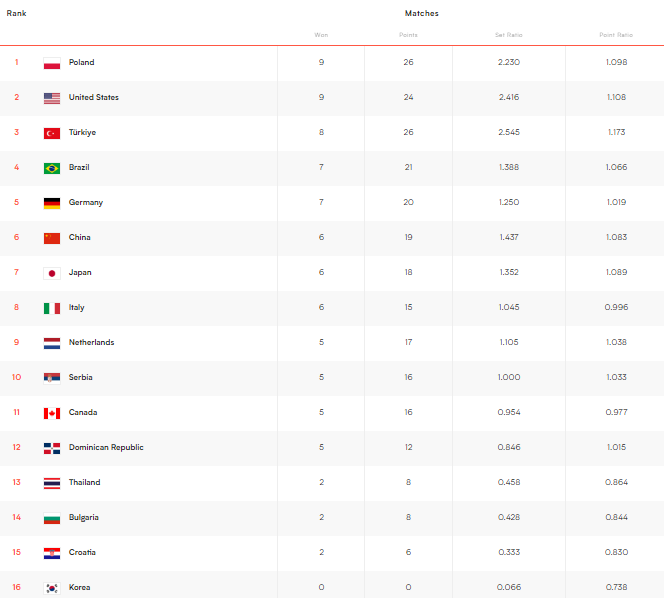Click China's Set Ratio value 1.437
The height and width of the screenshot is (598, 664).
[508, 237]
